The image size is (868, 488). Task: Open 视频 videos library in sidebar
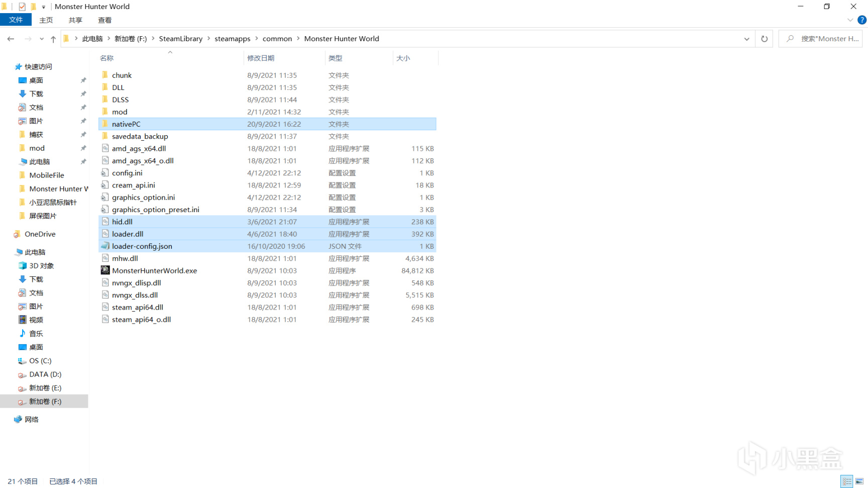coord(36,320)
